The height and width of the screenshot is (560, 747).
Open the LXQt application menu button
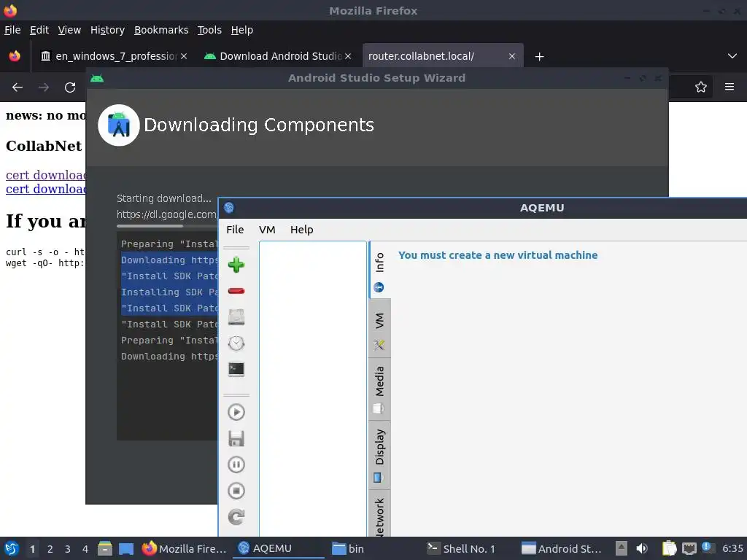click(12, 548)
